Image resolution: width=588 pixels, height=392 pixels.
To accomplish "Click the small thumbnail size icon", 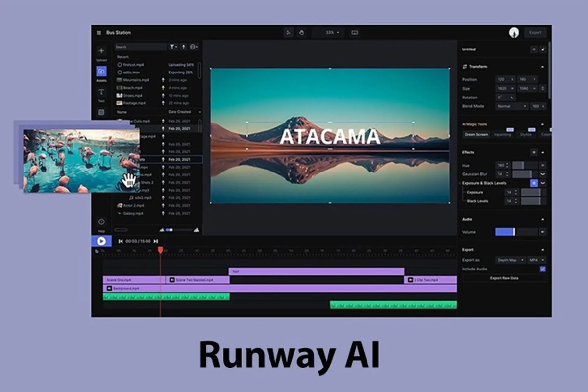I will coord(162,230).
